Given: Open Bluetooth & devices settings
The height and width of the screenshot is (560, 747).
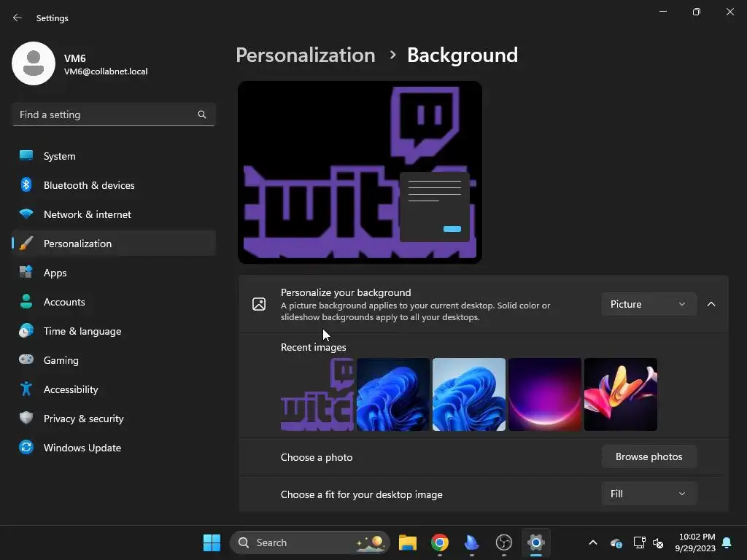Looking at the screenshot, I should click(114, 185).
